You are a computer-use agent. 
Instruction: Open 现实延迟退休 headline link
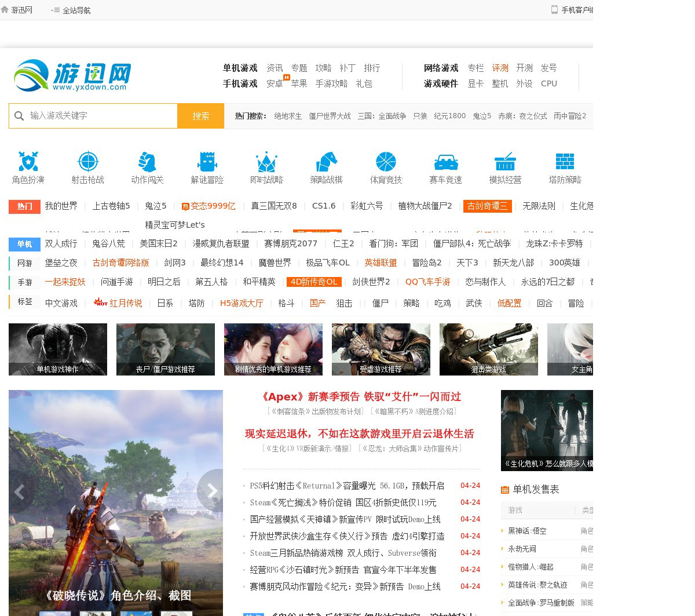click(x=359, y=433)
